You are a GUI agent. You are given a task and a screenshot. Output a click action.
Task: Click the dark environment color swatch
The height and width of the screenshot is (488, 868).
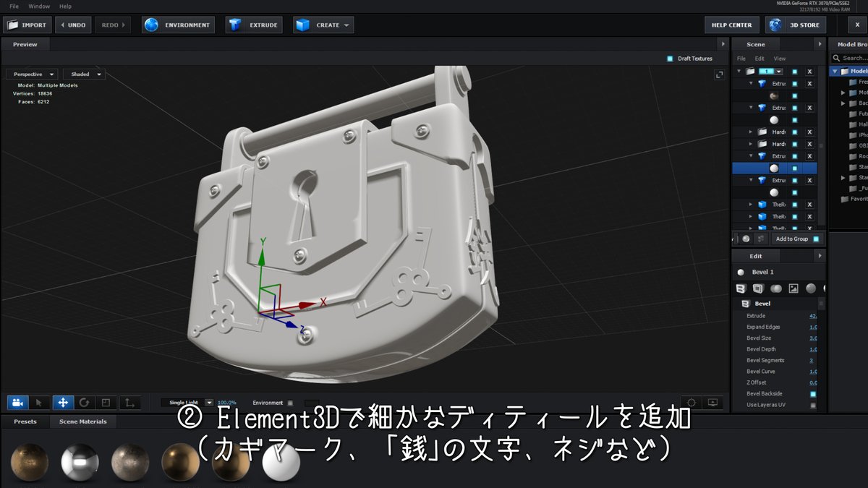(x=312, y=403)
